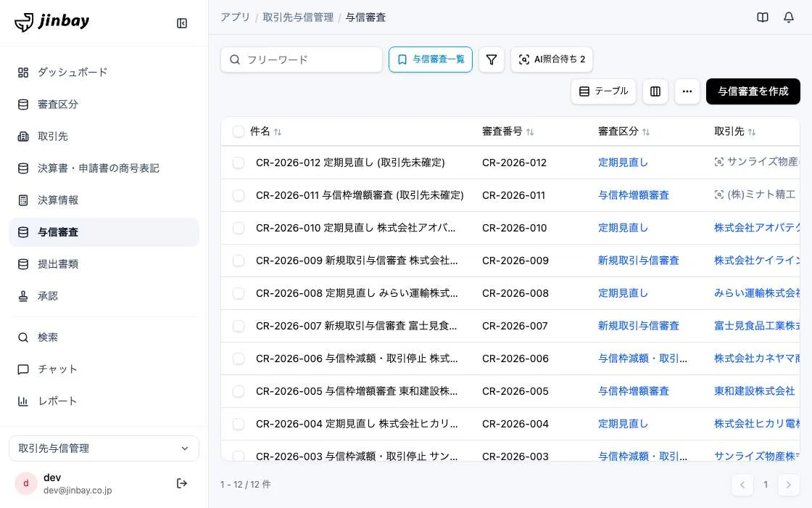Open チャット in sidebar
Viewport: 812px width, 508px height.
[x=104, y=369]
